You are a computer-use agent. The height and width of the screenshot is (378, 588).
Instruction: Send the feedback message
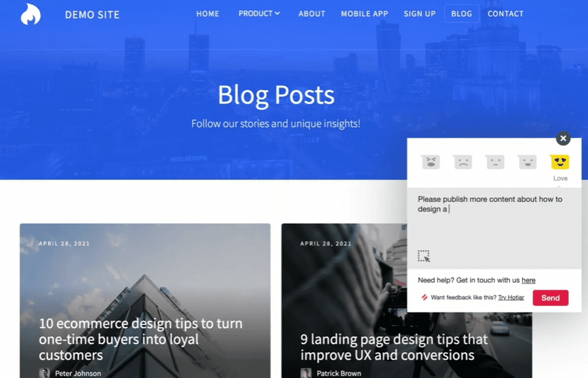coord(550,298)
